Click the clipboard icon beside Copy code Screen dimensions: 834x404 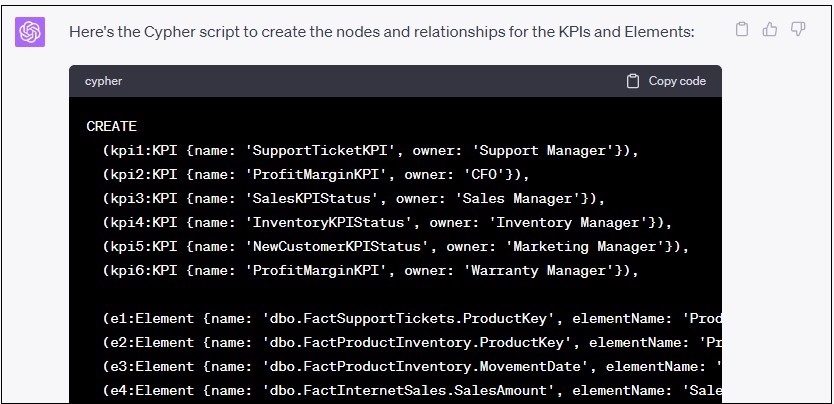(633, 81)
